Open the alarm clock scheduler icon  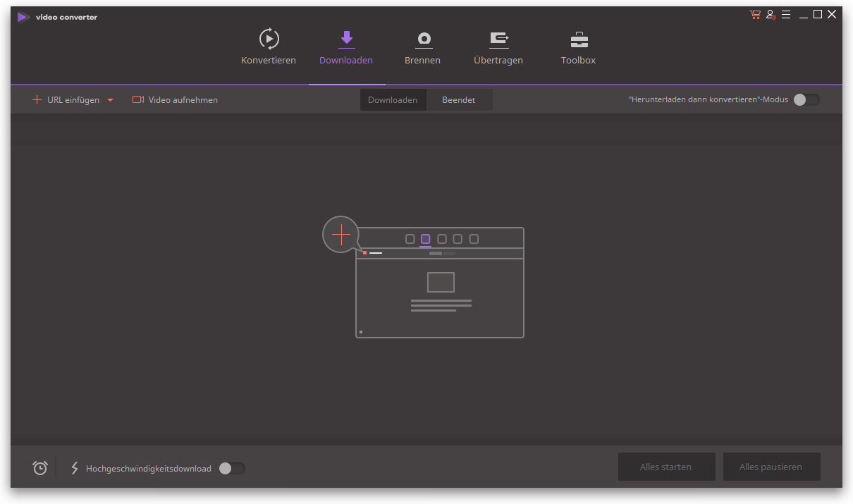click(40, 468)
